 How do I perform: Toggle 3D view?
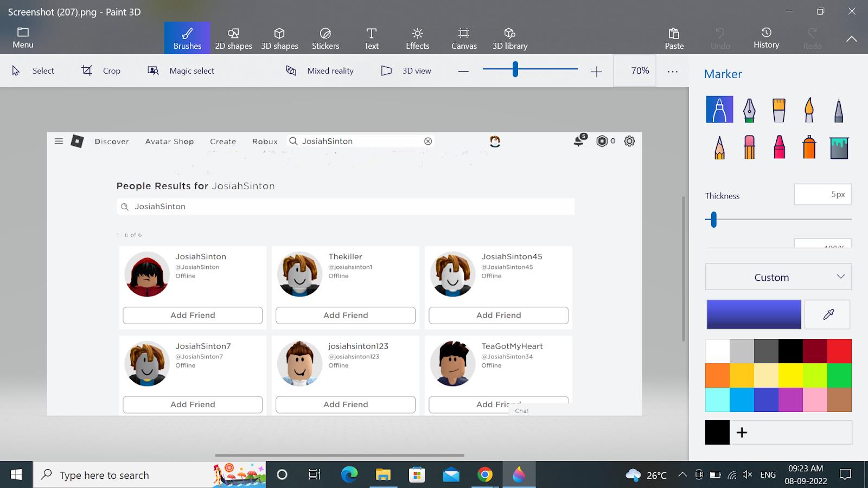406,70
